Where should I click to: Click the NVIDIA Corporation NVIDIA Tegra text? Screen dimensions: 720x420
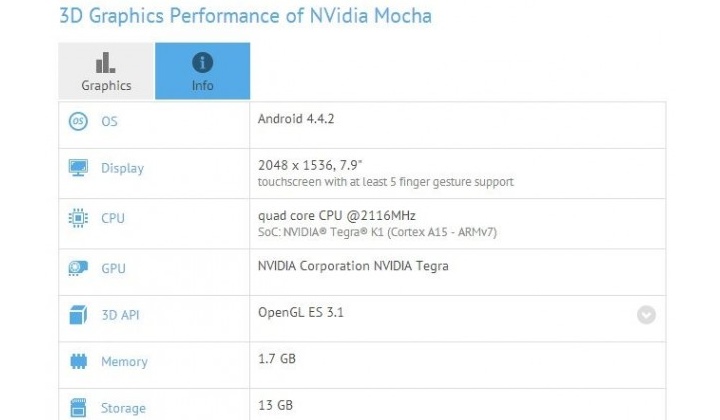[x=353, y=265]
